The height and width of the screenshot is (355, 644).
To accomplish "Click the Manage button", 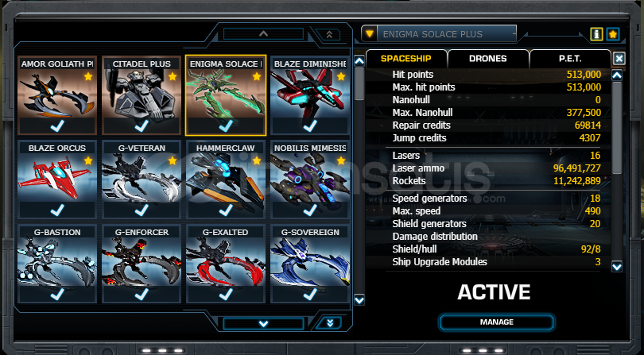I will 497,322.
